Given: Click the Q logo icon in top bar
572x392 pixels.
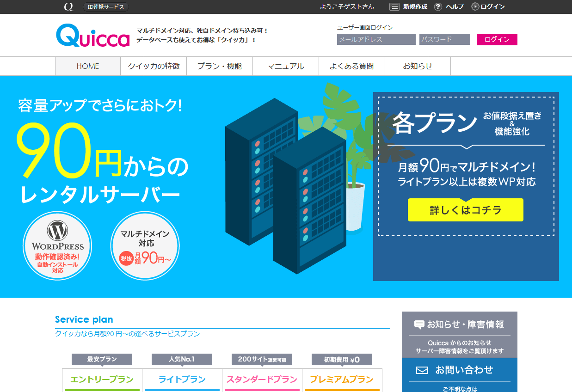Looking at the screenshot, I should (68, 7).
